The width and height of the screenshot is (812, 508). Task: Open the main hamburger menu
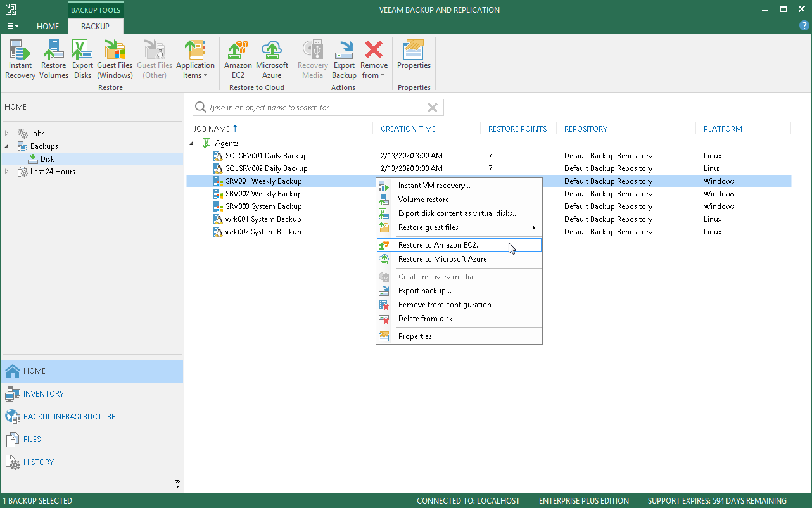click(x=13, y=26)
